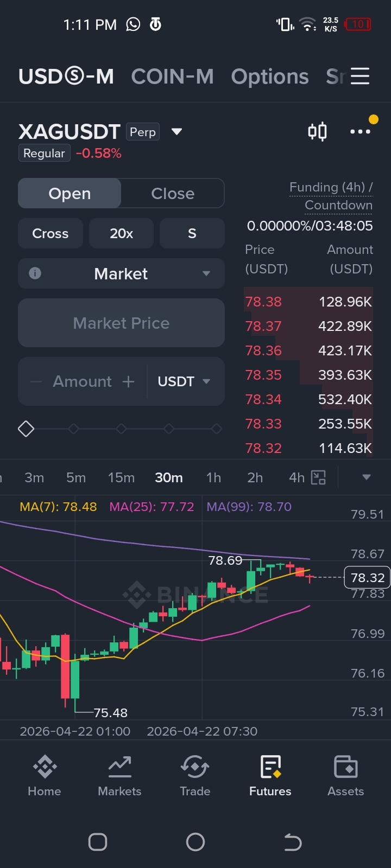391x868 pixels.
Task: Select the 4h chart interval
Action: click(297, 477)
